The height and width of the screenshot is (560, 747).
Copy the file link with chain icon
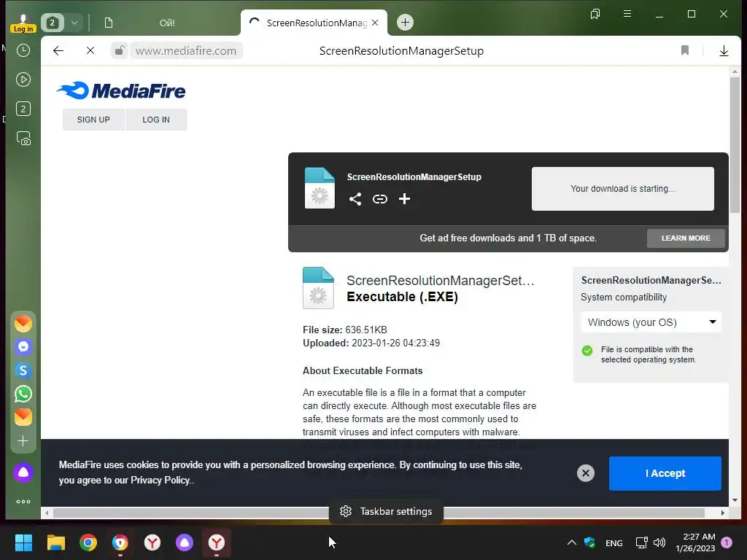click(x=379, y=199)
